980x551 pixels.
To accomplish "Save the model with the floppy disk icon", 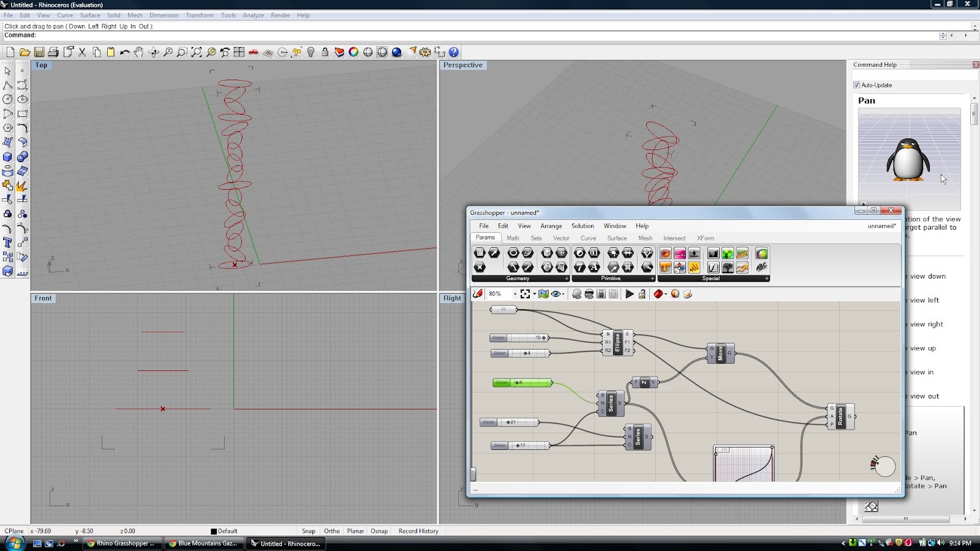I will coord(39,52).
